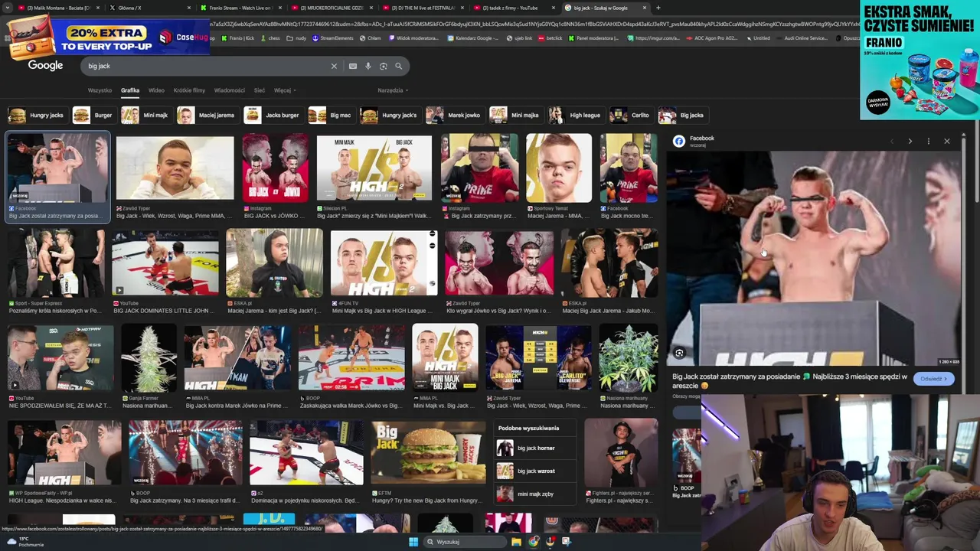
Task: Open the chess bookmark
Action: [271, 38]
